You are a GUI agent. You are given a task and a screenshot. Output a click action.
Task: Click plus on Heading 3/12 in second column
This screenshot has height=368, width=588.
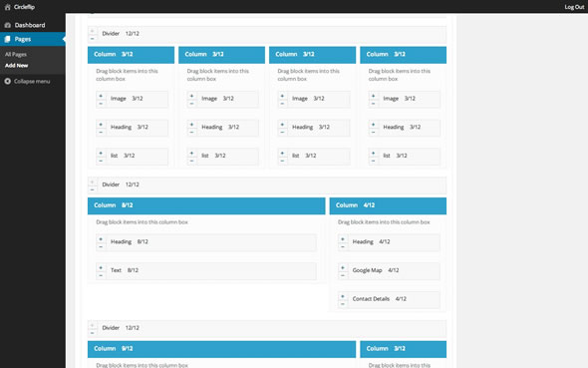point(191,125)
